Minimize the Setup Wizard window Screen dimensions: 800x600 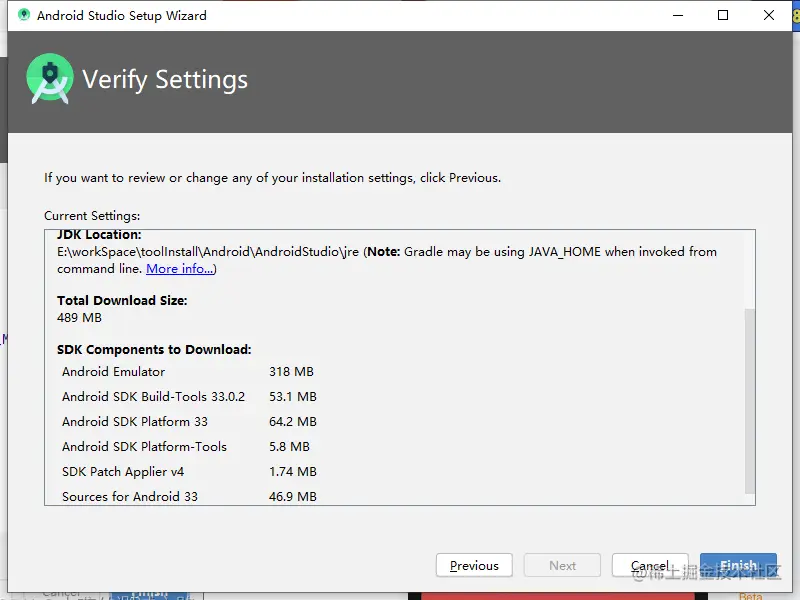(678, 15)
